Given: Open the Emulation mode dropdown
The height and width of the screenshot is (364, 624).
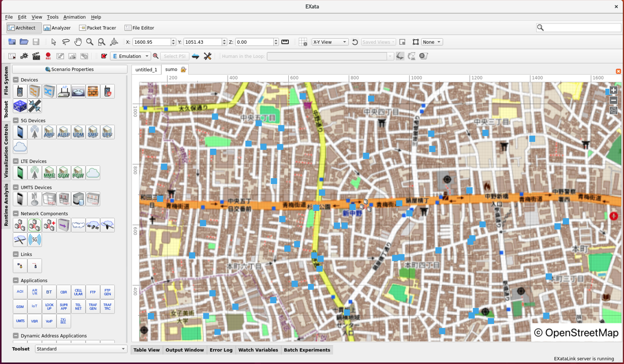Looking at the screenshot, I should (x=130, y=56).
